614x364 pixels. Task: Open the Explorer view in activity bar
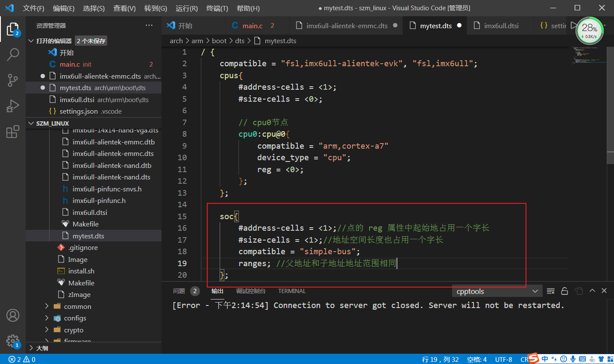pos(13,29)
